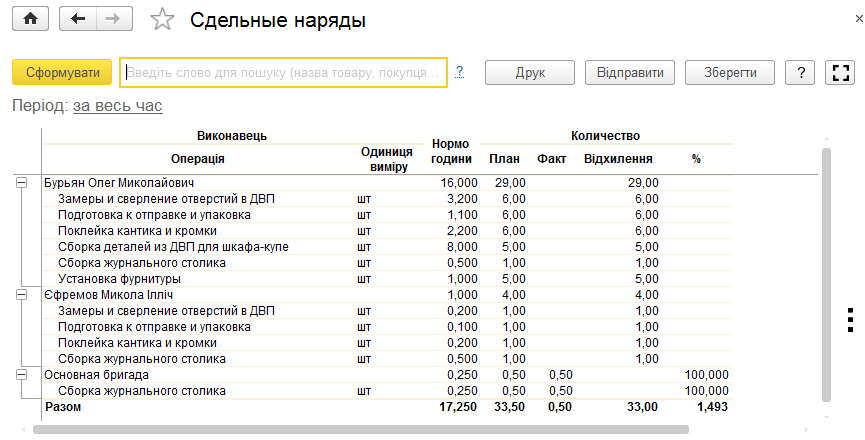
Task: Click the Зберегти button
Action: tap(730, 72)
